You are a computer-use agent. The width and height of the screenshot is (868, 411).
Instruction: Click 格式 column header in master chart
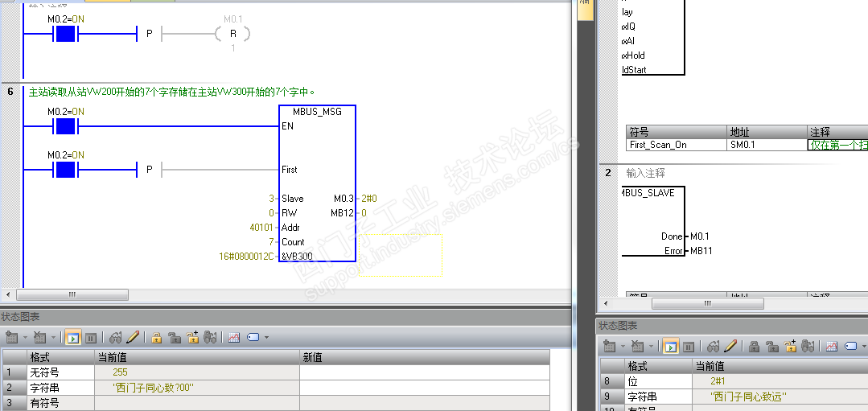click(x=60, y=357)
